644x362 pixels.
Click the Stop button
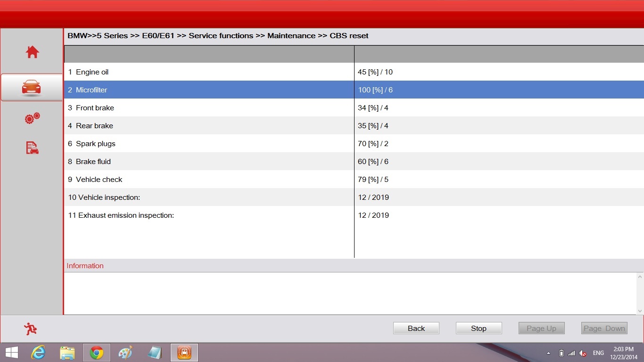pyautogui.click(x=479, y=329)
